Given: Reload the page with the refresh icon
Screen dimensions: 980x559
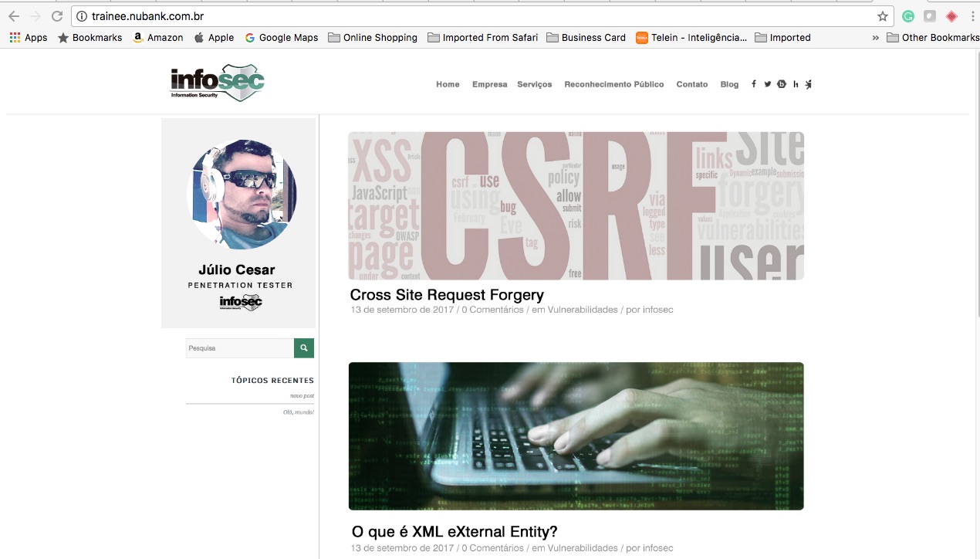Looking at the screenshot, I should 57,16.
